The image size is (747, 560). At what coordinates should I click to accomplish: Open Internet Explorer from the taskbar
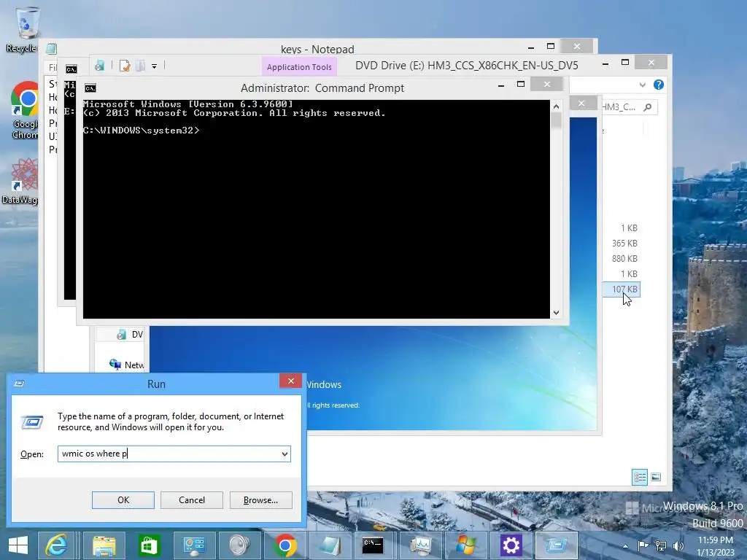pyautogui.click(x=56, y=545)
